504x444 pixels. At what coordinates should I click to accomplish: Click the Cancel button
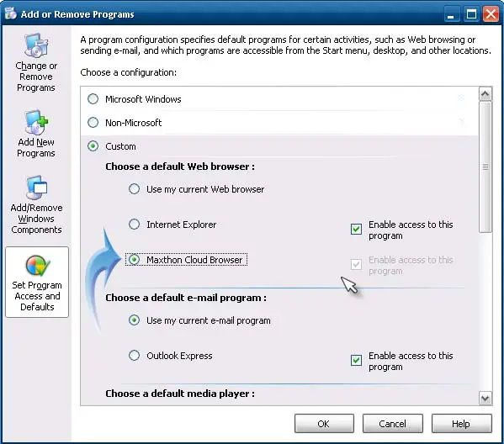coord(392,424)
